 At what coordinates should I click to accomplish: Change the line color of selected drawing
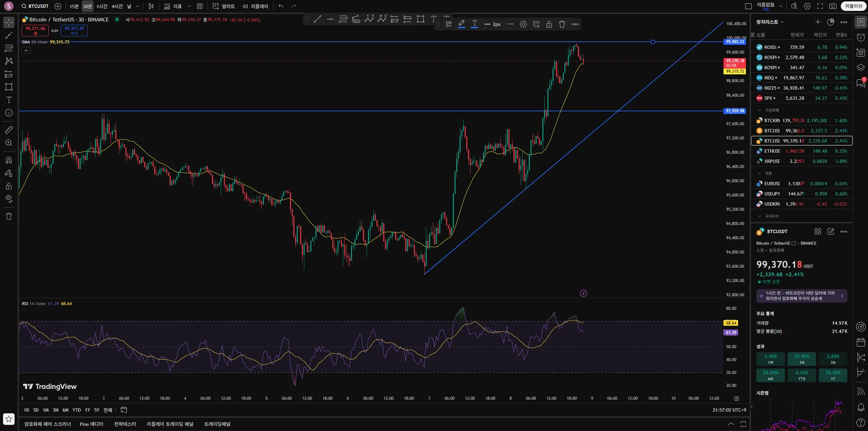462,24
